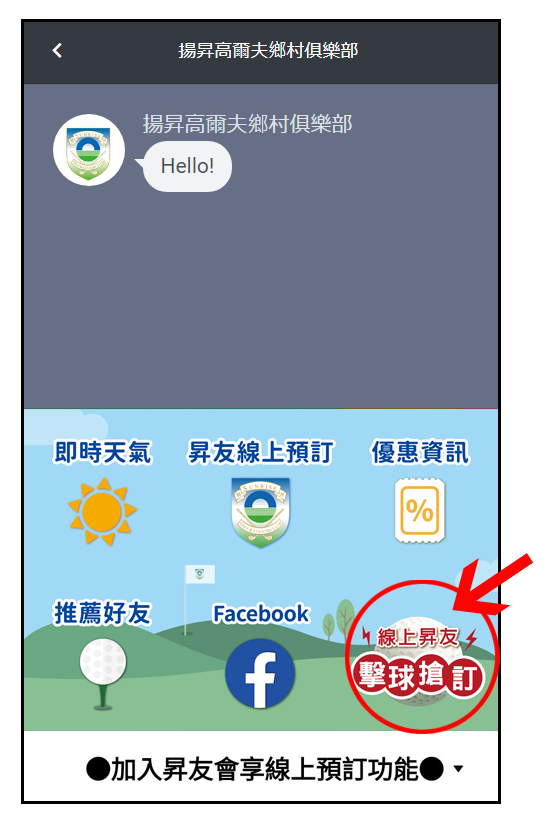Tap the percent coupon icon
548x818 pixels.
420,510
